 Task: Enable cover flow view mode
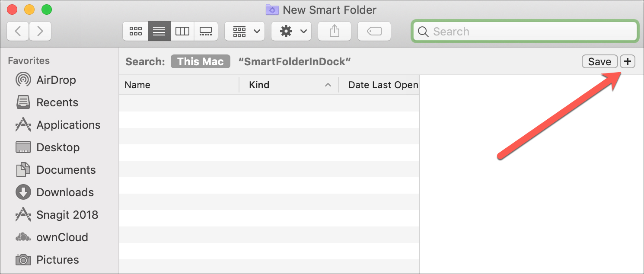[206, 31]
